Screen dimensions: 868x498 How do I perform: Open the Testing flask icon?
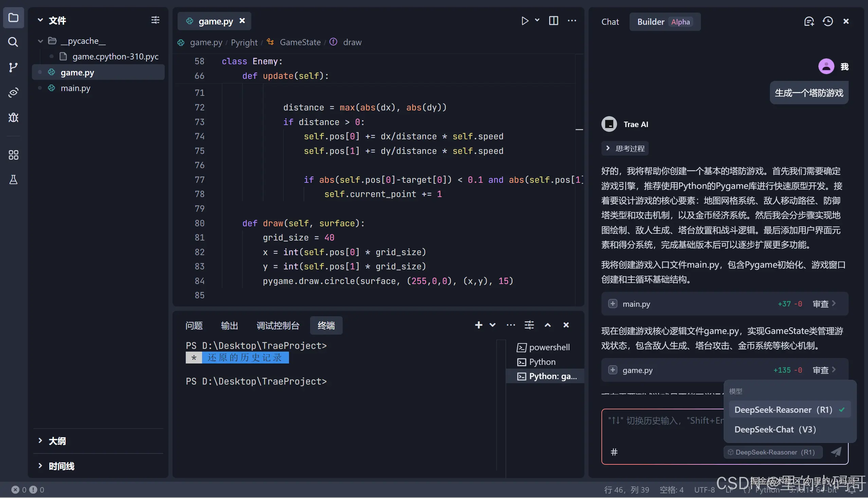click(13, 180)
